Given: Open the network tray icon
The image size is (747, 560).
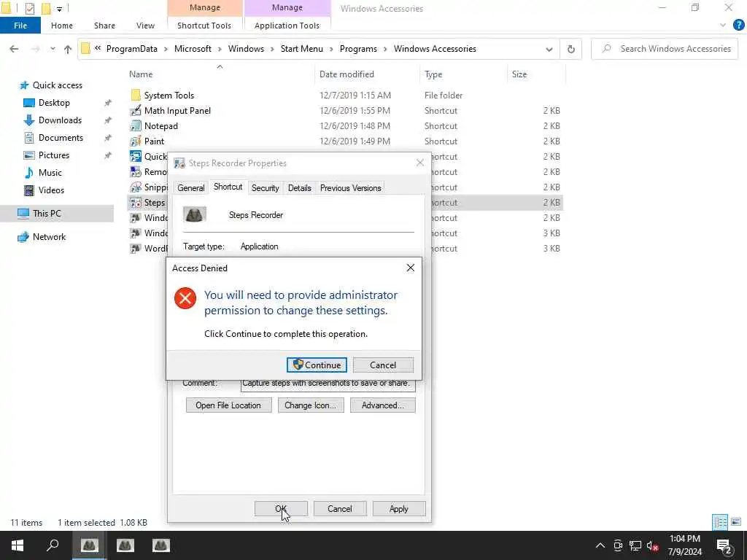Looking at the screenshot, I should click(635, 545).
